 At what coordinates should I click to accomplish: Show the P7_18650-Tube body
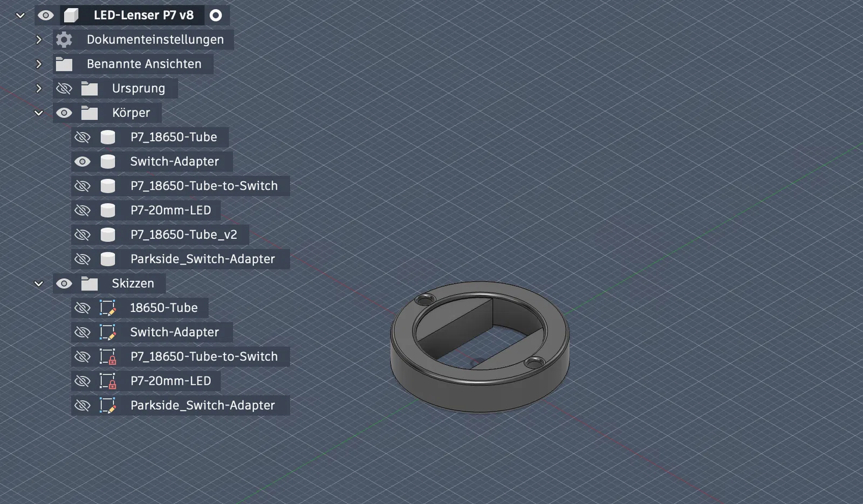pyautogui.click(x=83, y=137)
